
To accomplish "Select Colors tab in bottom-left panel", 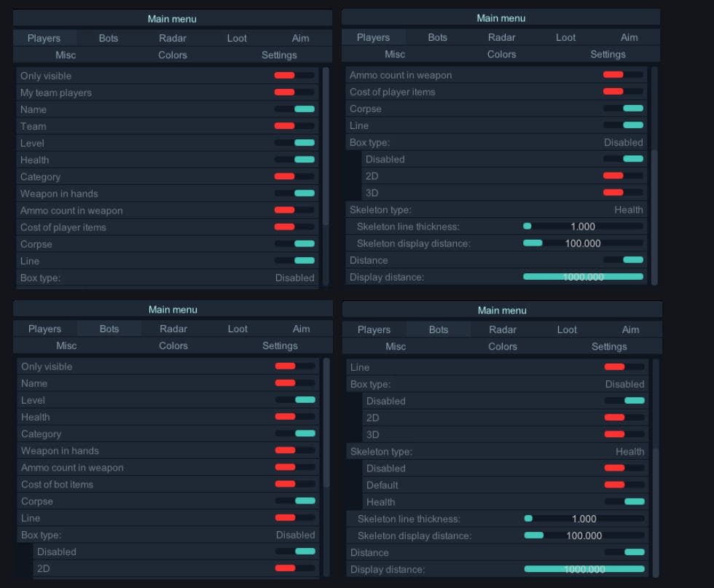I will (173, 346).
